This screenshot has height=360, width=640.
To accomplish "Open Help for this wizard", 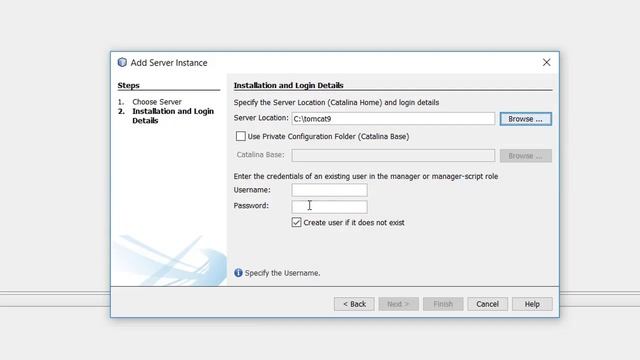I will coord(532,304).
